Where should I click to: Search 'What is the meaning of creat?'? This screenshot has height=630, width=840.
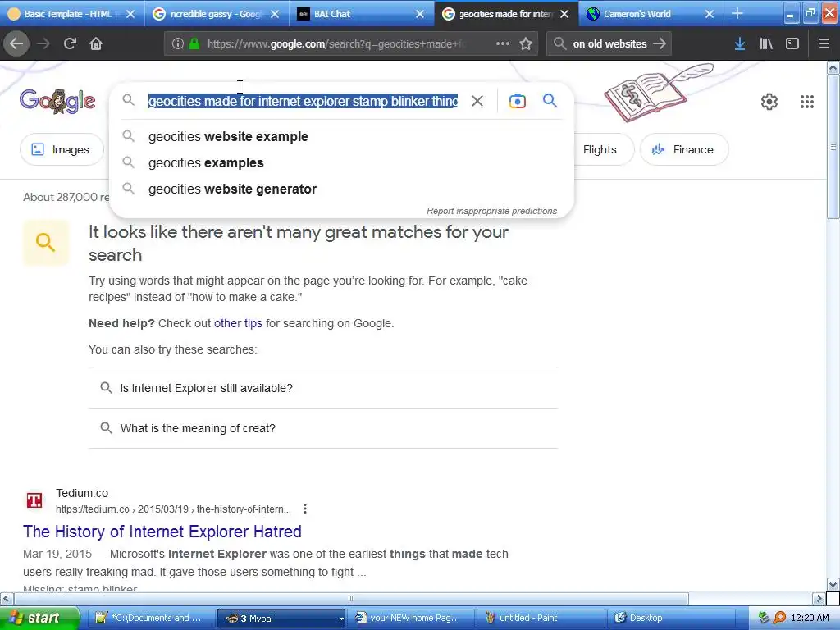click(x=323, y=428)
